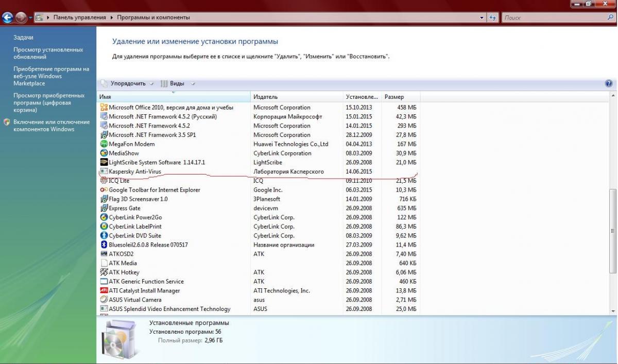This screenshot has width=618, height=364.
Task: Open the blue help question mark icon
Action: pos(609,83)
